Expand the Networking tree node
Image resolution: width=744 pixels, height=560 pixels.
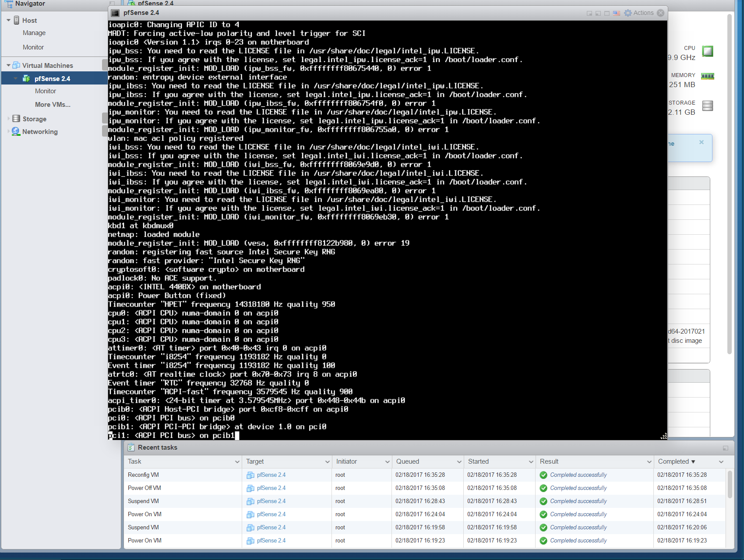8,131
